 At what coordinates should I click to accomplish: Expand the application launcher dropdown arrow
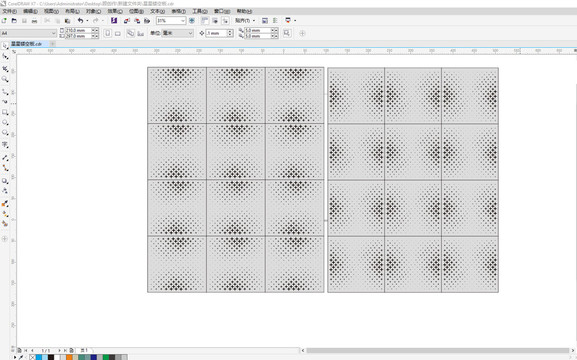295,21
